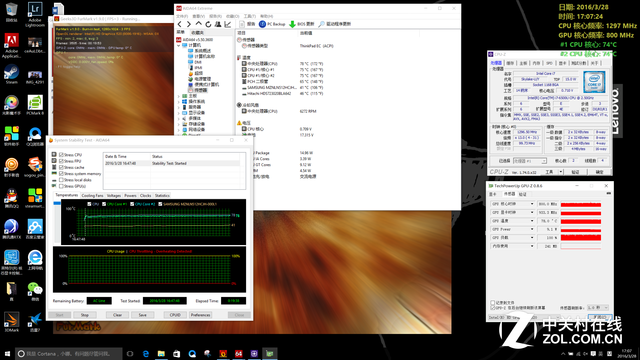Screen dimensions: 640x360
Task: Open the GPU 核心时钟 dropdown in GPU-Z
Action: coord(531,204)
